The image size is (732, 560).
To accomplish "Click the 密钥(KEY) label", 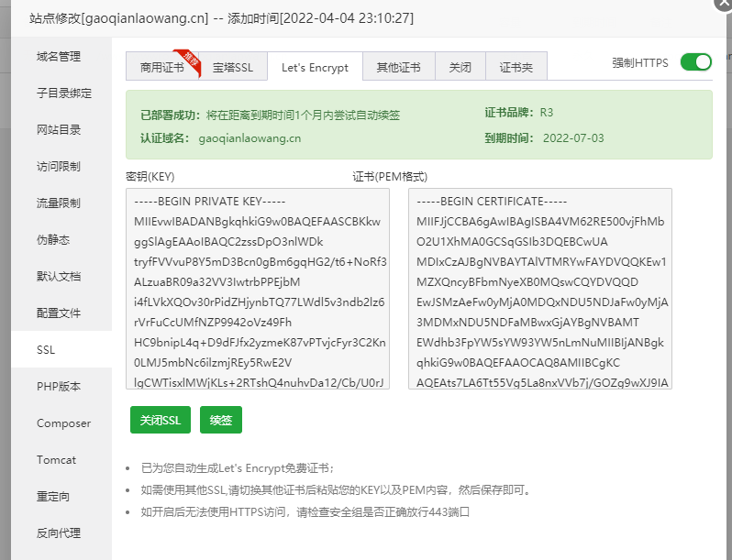I will point(150,177).
